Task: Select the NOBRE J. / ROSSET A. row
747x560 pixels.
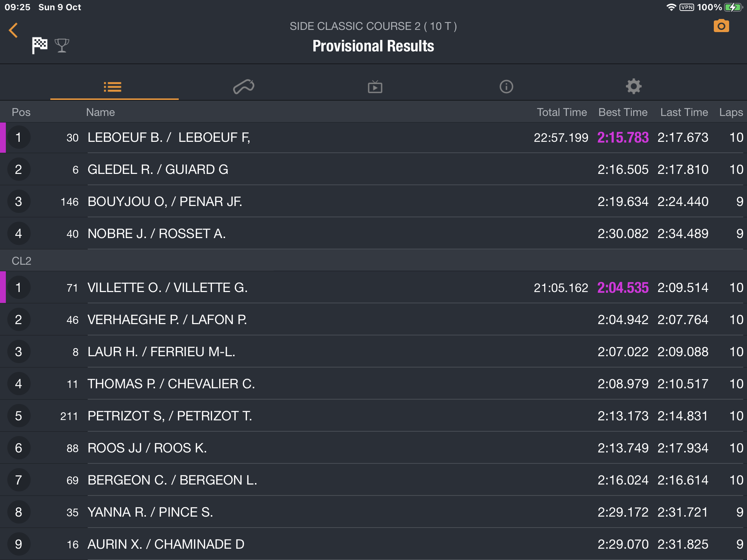Action: (373, 234)
